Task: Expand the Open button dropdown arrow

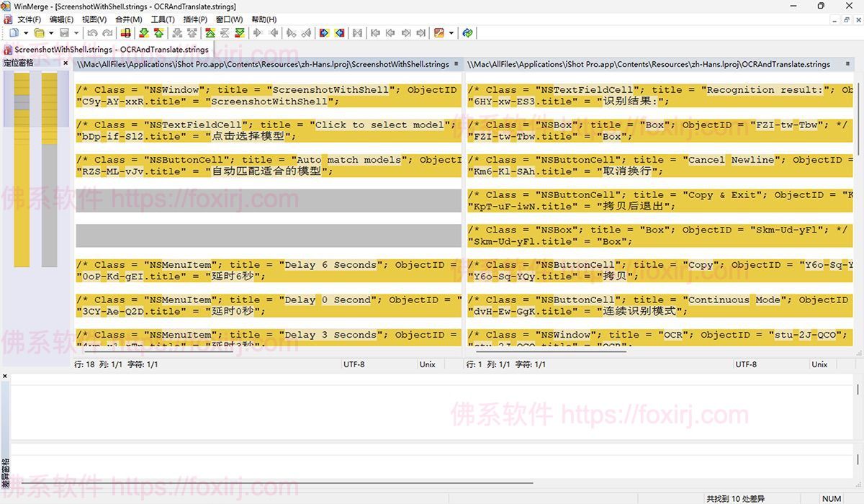Action: tap(50, 32)
